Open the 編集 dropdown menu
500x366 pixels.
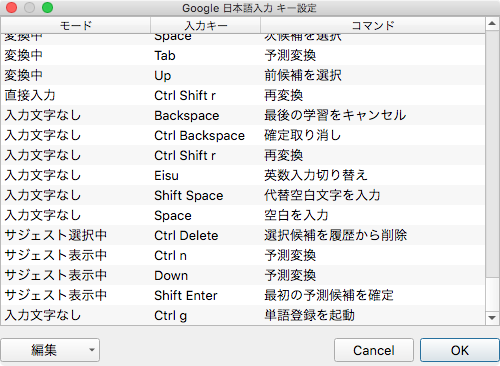50,350
